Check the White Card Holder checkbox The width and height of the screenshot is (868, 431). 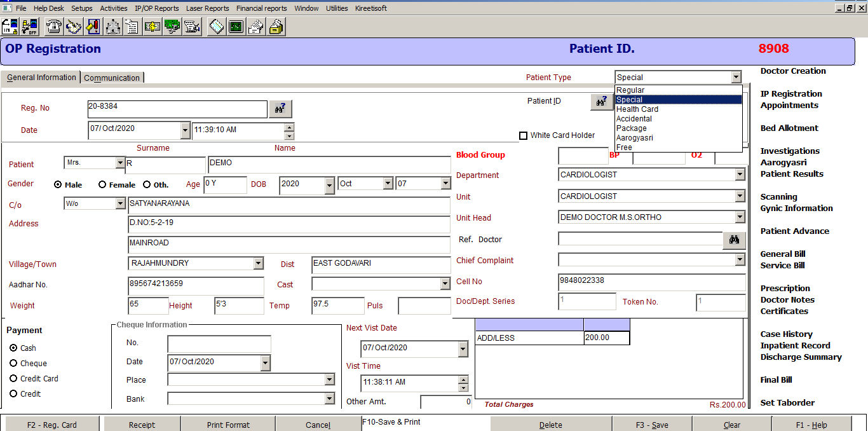(524, 135)
